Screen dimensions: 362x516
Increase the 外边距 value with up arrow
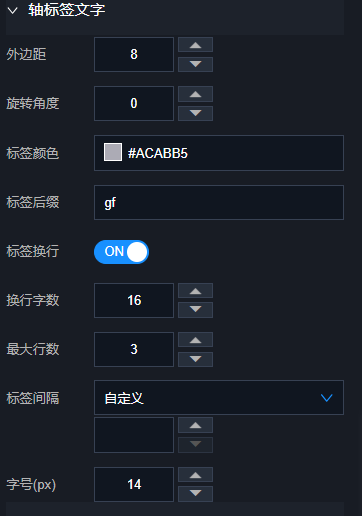[x=195, y=45]
